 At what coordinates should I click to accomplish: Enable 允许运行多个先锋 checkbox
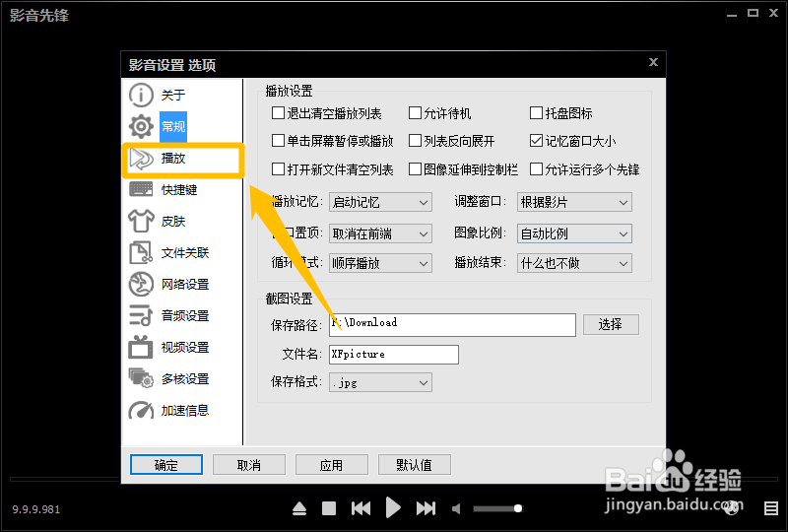(536, 169)
